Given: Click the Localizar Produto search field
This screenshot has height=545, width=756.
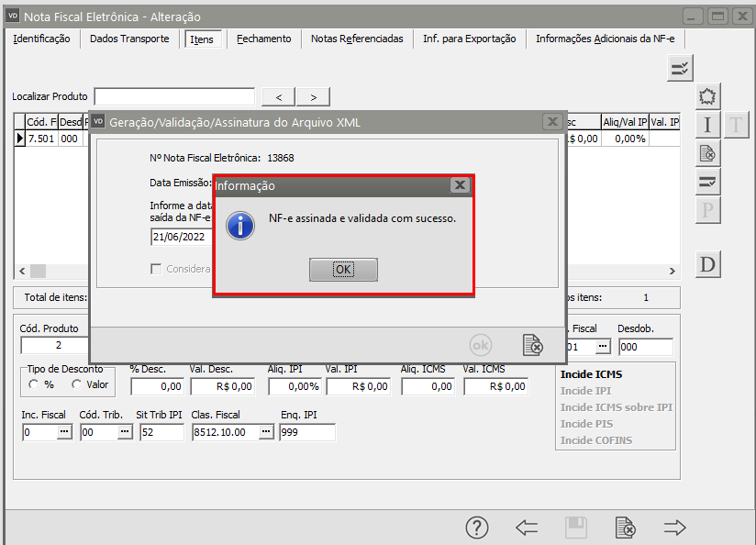Looking at the screenshot, I should 174,96.
